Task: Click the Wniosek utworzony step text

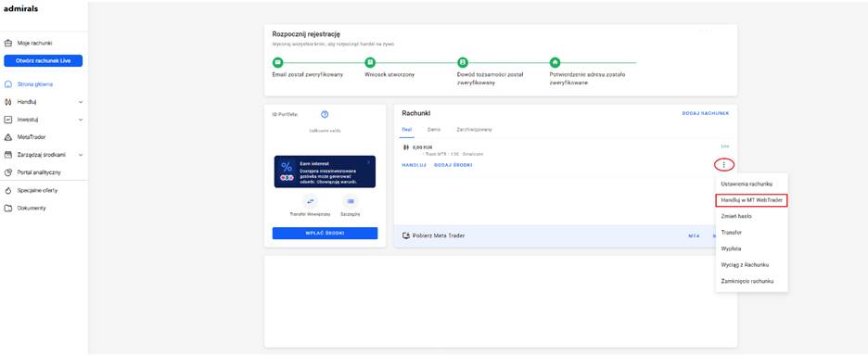Action: click(x=389, y=74)
